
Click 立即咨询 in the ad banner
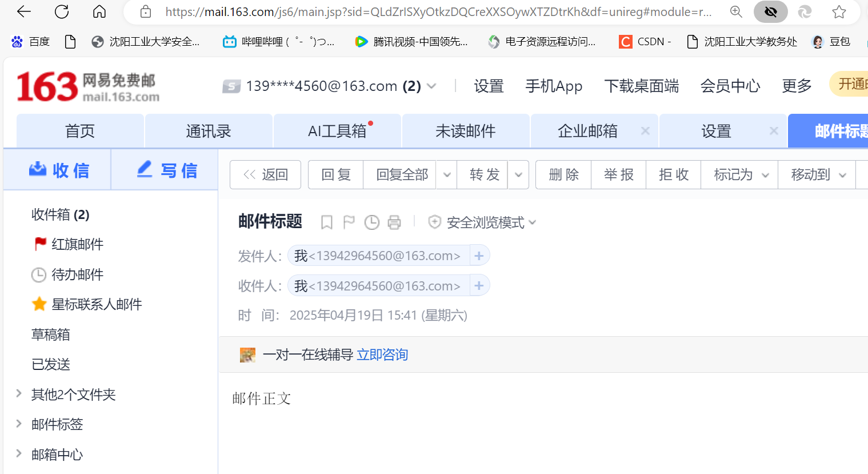pos(382,354)
